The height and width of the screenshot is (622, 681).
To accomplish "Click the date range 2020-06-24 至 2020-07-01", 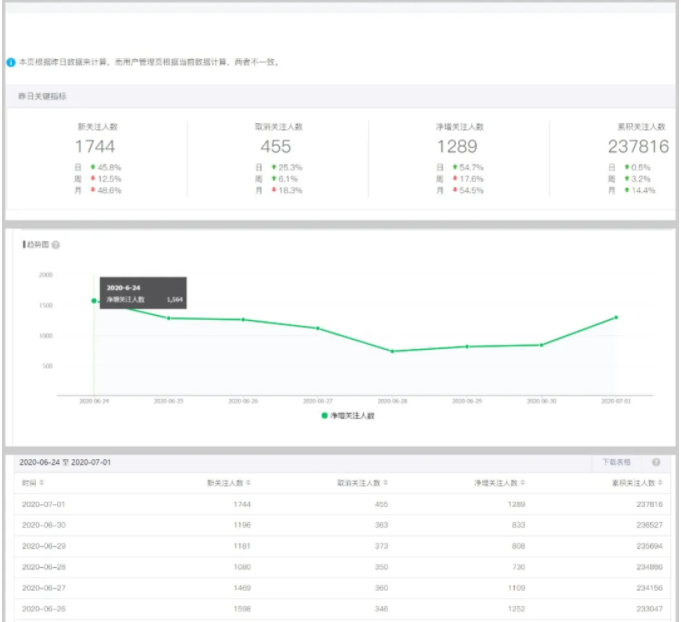I will pos(65,462).
